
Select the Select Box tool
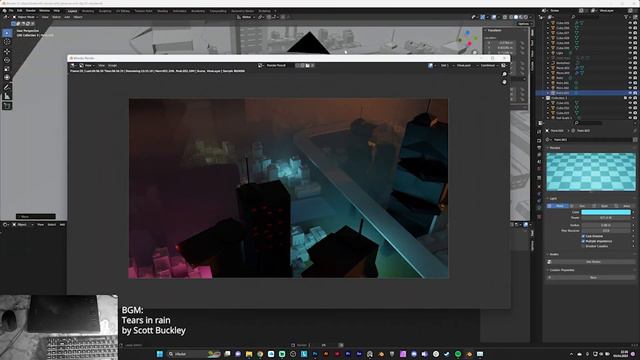(x=7, y=33)
